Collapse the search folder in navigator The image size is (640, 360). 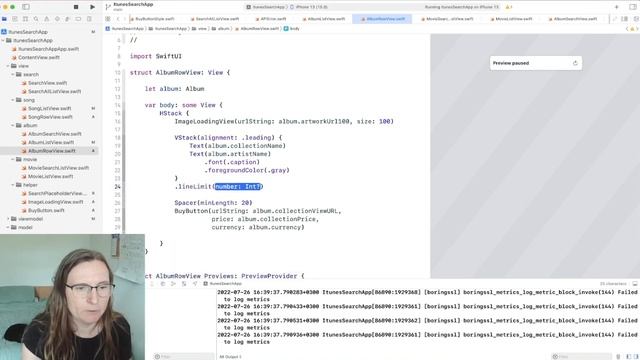click(x=13, y=74)
